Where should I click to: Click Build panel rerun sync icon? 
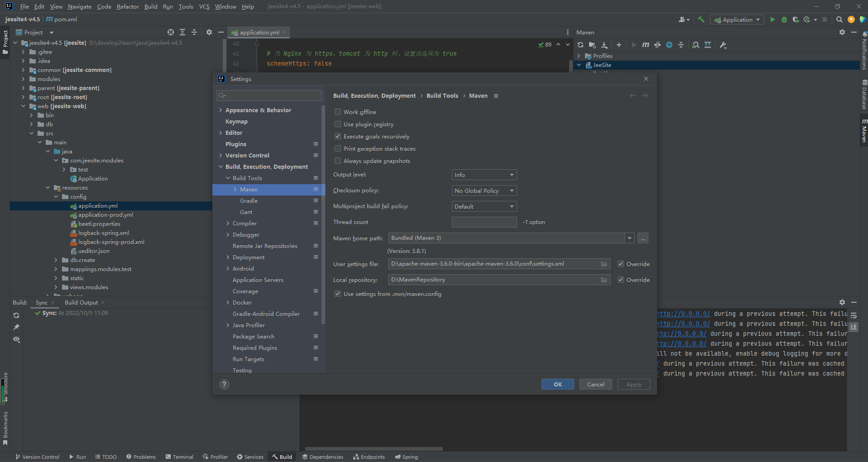click(16, 315)
